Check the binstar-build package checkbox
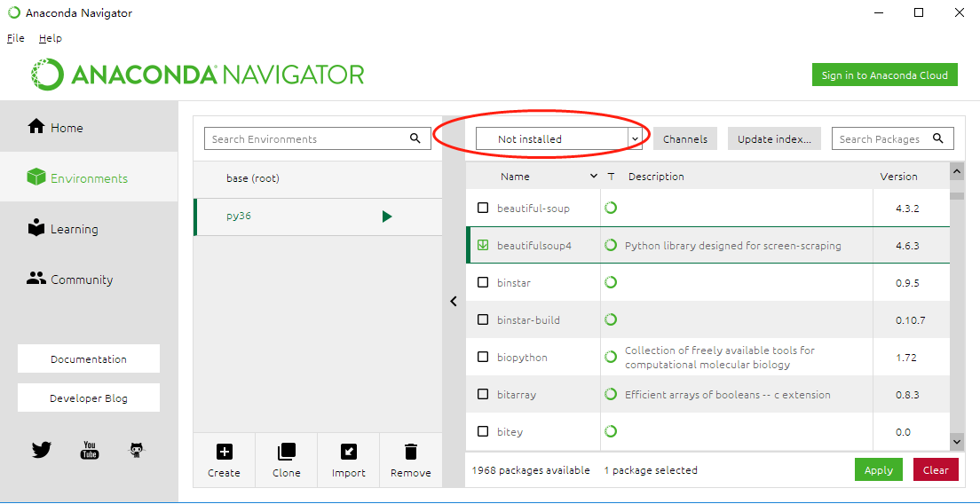The width and height of the screenshot is (980, 504). [x=483, y=319]
